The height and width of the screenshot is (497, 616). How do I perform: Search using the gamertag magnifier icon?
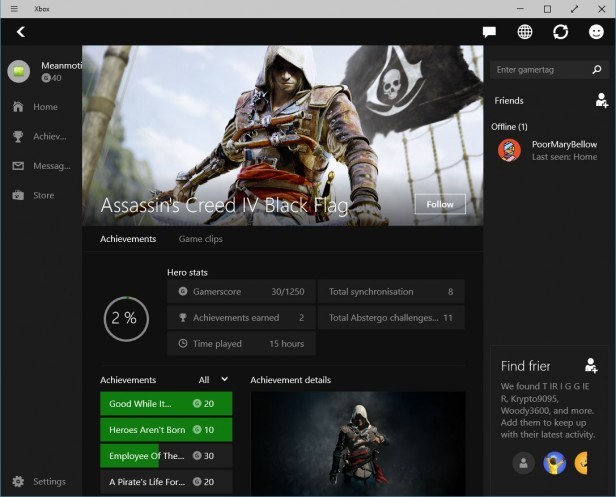[597, 70]
